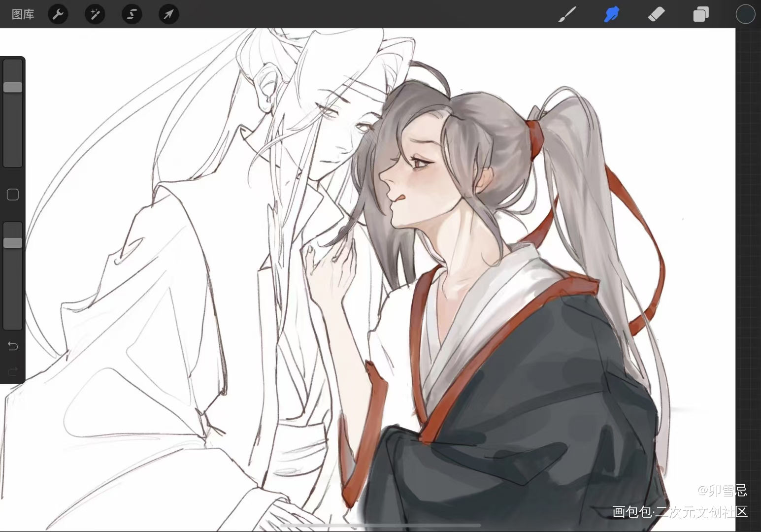The image size is (761, 532).
Task: Open the 图库 gallery
Action: (x=23, y=14)
